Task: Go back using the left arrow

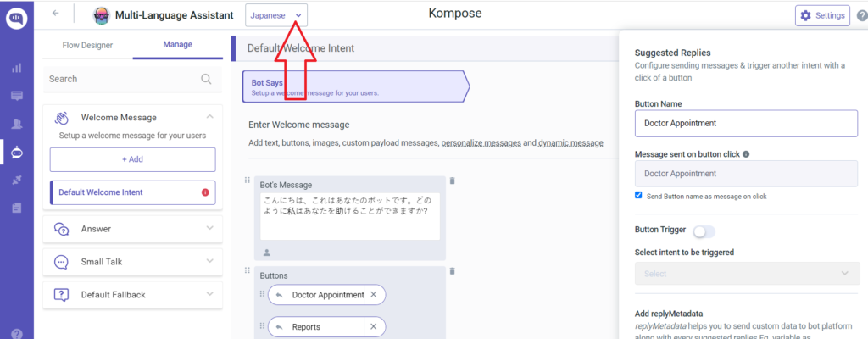Action: (55, 14)
